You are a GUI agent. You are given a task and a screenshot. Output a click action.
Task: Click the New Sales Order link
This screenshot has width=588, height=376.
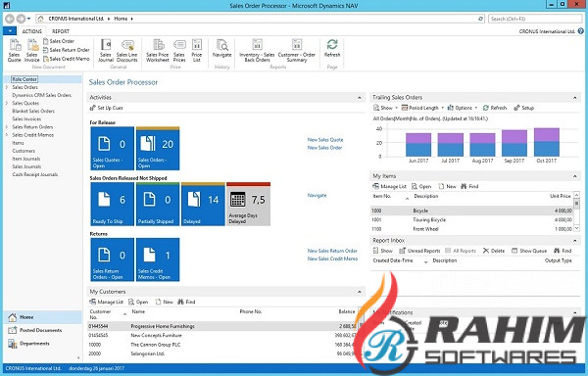(324, 148)
